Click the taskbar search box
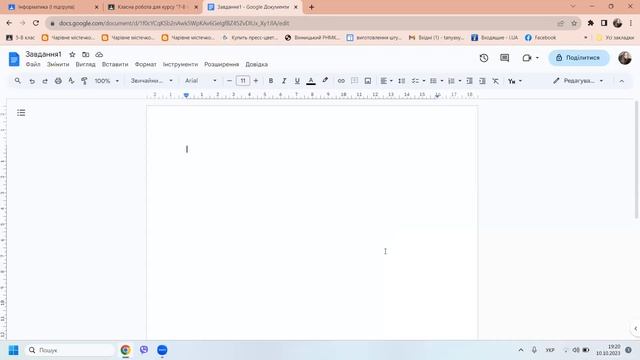 pyautogui.click(x=70, y=350)
